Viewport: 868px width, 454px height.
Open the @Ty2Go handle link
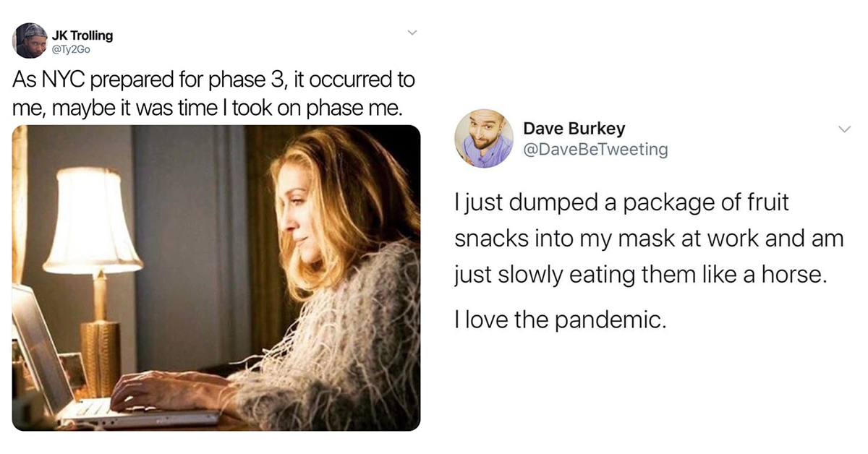coord(70,48)
